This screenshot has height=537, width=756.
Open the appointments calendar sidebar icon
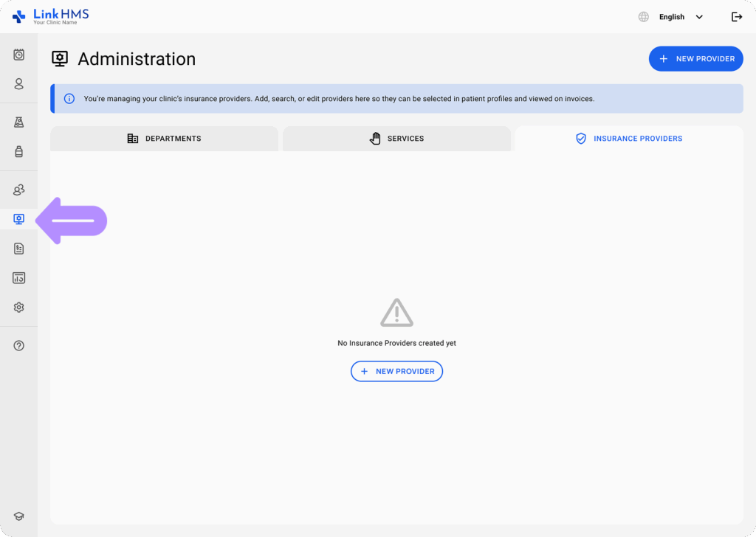click(x=19, y=55)
